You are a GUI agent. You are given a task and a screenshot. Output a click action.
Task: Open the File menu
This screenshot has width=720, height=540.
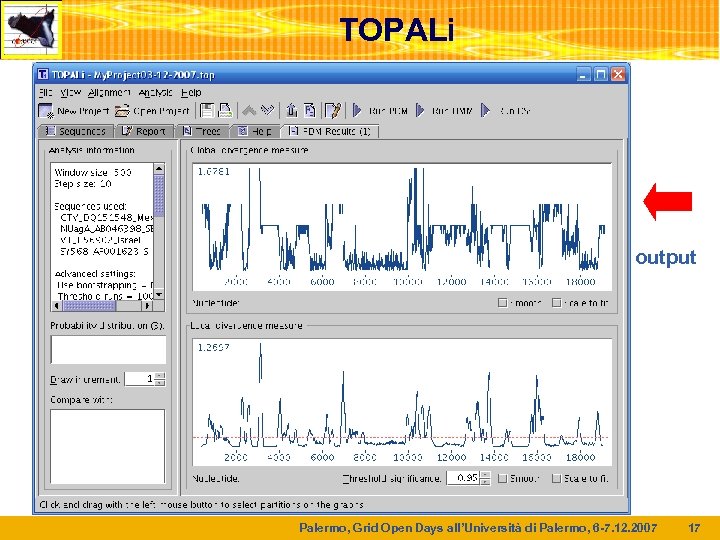(x=45, y=92)
